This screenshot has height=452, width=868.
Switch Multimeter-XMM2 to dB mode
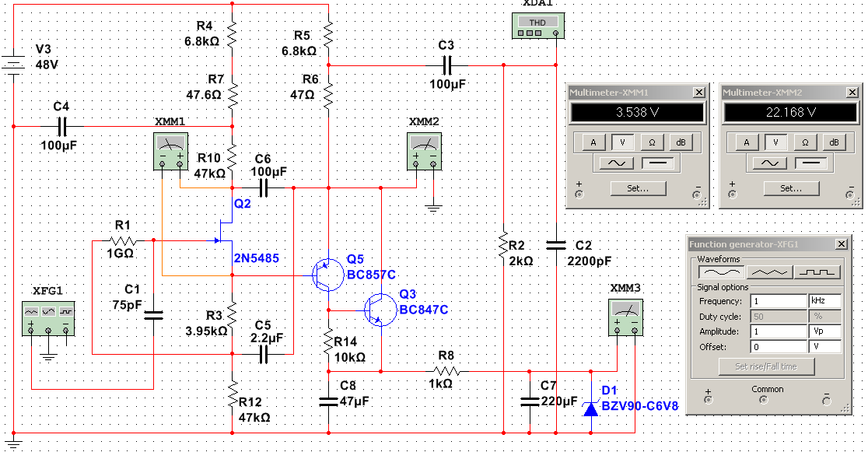tap(835, 142)
